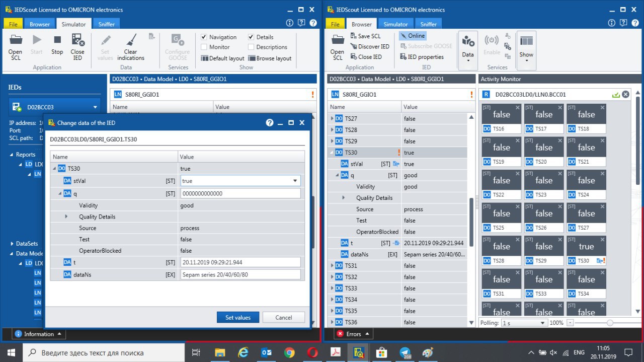Click the Errors icon in the Browser status bar
644x362 pixels.
[340, 334]
